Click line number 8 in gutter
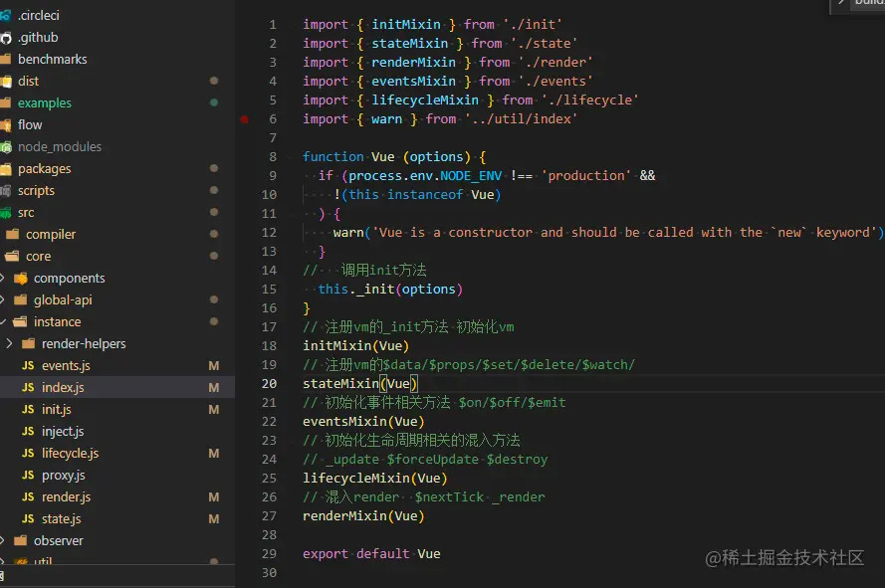The height and width of the screenshot is (588, 885). (x=273, y=157)
